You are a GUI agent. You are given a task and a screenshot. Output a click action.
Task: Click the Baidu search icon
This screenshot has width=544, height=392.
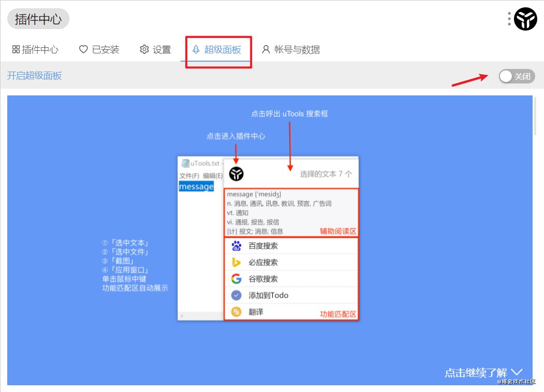click(x=236, y=246)
